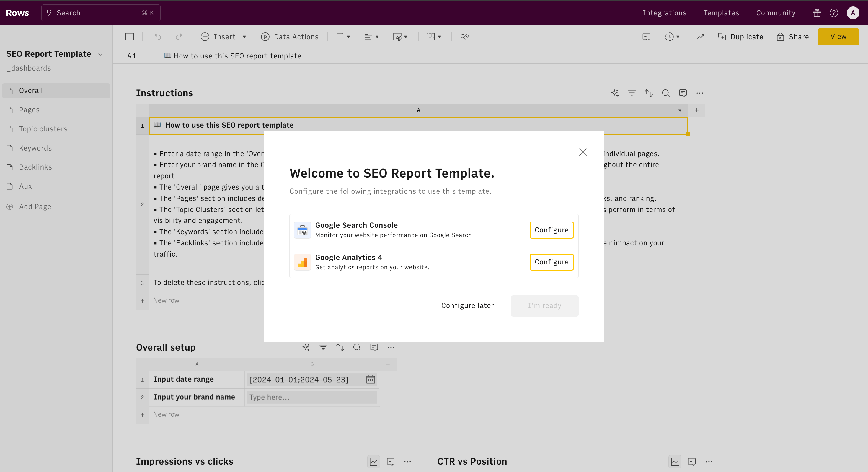Add column to Instructions table

click(696, 110)
